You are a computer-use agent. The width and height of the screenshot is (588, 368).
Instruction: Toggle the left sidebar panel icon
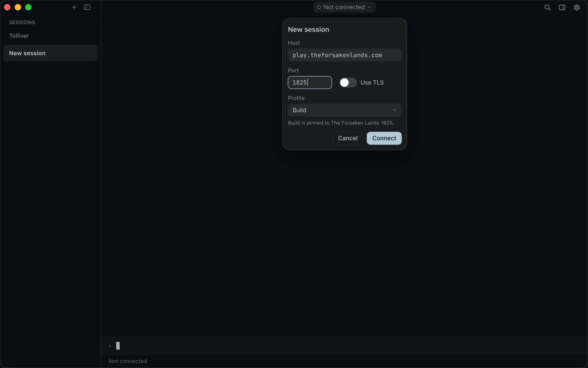click(x=87, y=7)
